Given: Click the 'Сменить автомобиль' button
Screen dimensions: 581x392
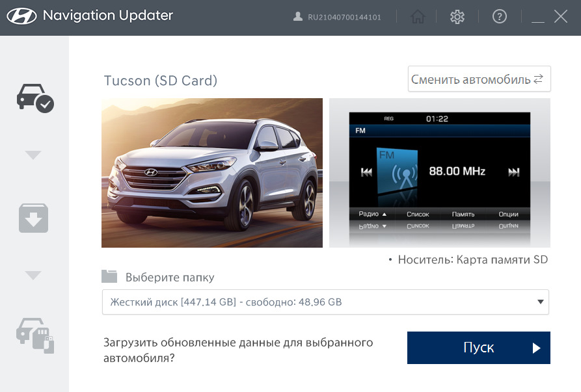Looking at the screenshot, I should coord(479,79).
